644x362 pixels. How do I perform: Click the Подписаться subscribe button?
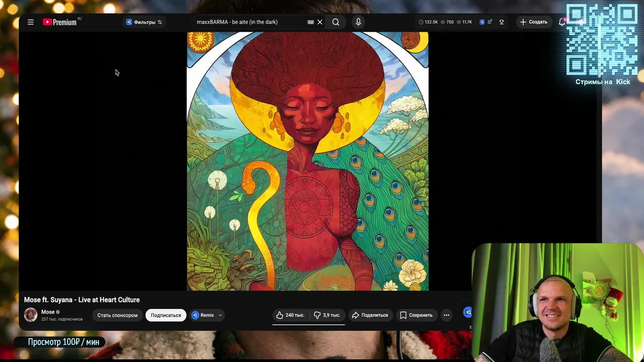(166, 315)
